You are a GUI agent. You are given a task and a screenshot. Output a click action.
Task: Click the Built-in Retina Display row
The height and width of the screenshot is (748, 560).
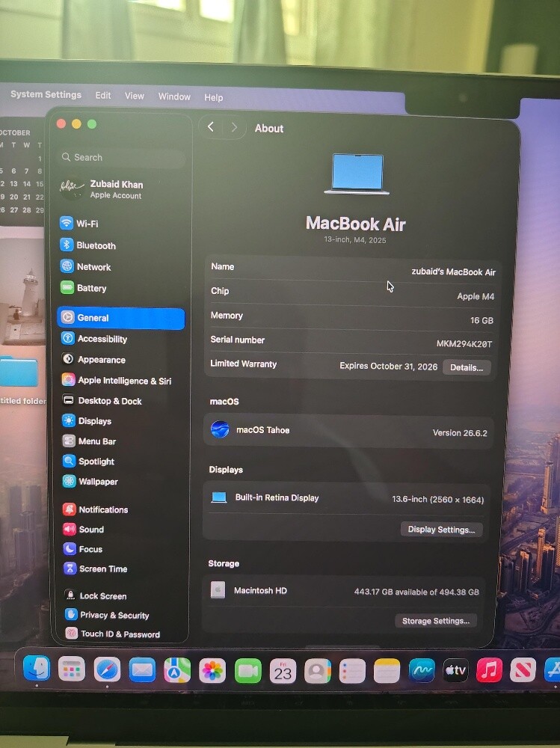point(346,498)
